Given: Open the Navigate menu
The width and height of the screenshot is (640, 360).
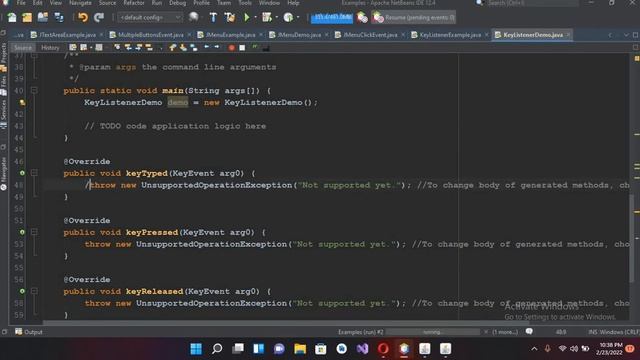Looking at the screenshot, I should click(80, 3).
